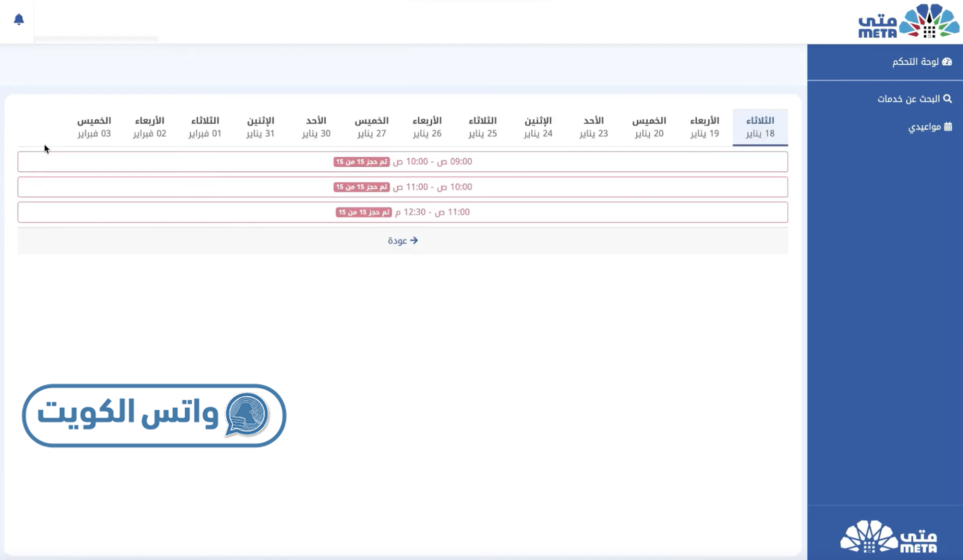Click the عودة back link
Image resolution: width=963 pixels, height=560 pixels.
pos(397,241)
